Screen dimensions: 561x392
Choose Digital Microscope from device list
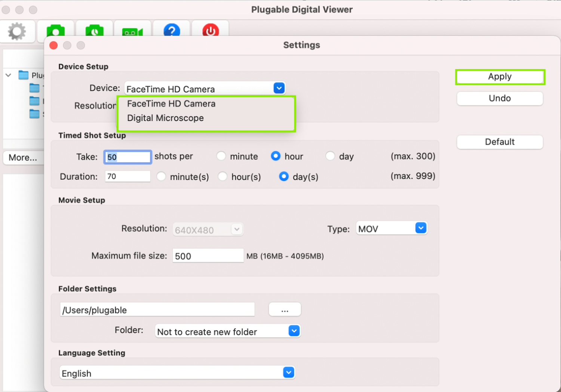pos(165,118)
